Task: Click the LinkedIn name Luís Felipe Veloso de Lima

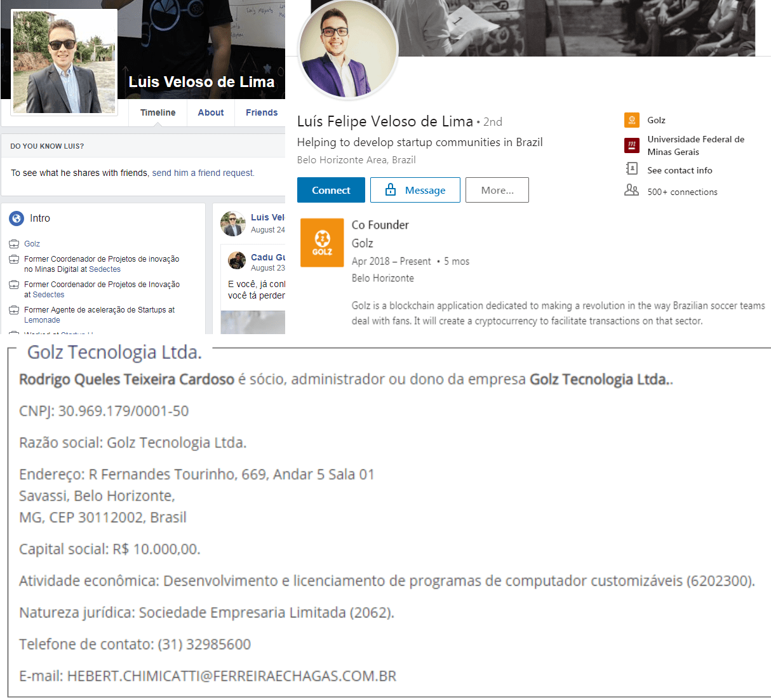Action: coord(385,121)
